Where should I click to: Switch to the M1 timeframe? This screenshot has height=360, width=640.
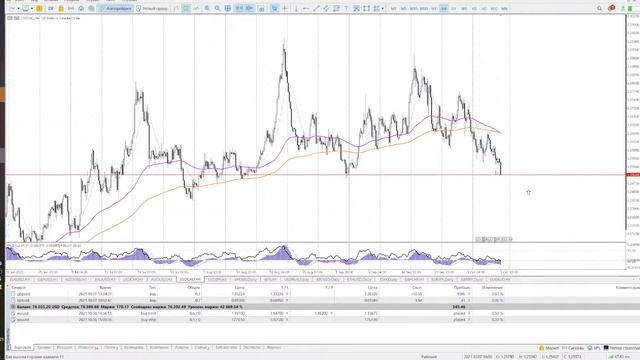393,9
